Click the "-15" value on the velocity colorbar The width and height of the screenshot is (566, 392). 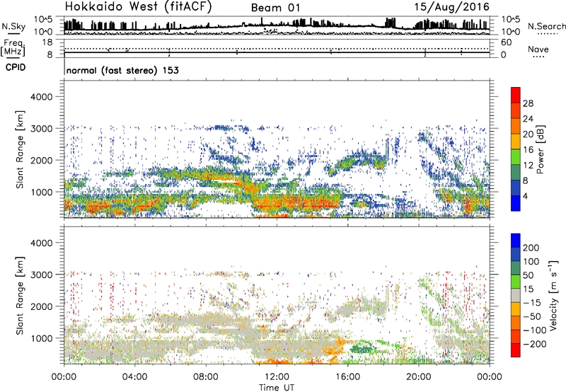pyautogui.click(x=531, y=303)
